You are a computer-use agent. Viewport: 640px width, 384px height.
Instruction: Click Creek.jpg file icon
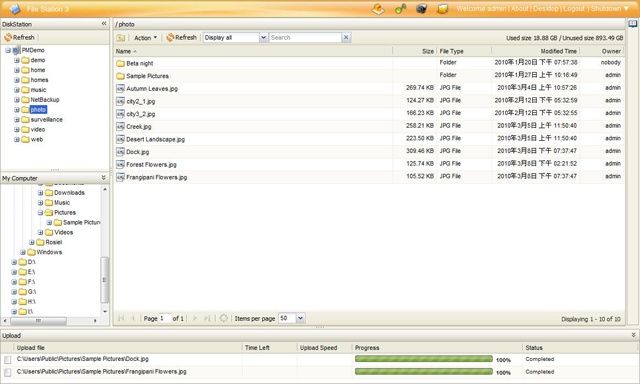click(x=120, y=127)
